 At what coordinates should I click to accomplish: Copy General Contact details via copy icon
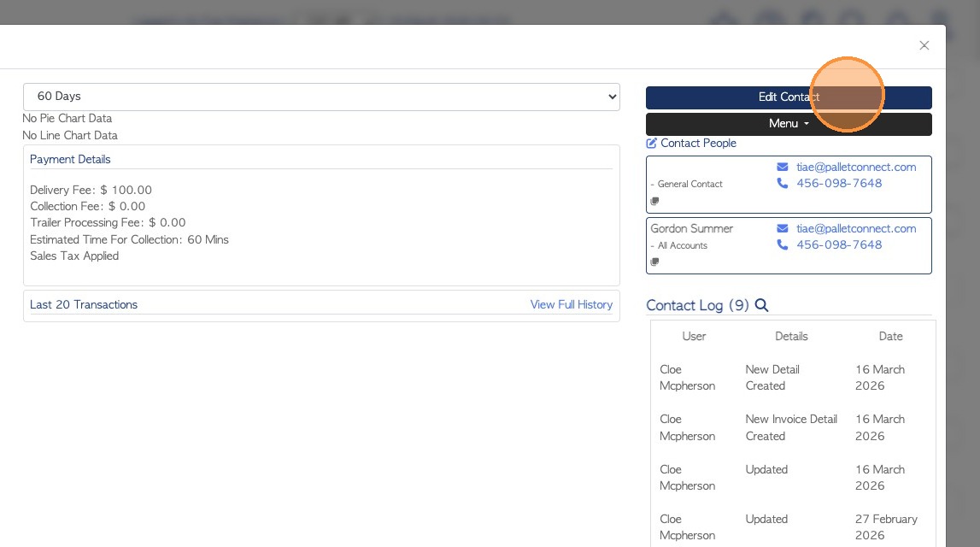[x=654, y=202]
